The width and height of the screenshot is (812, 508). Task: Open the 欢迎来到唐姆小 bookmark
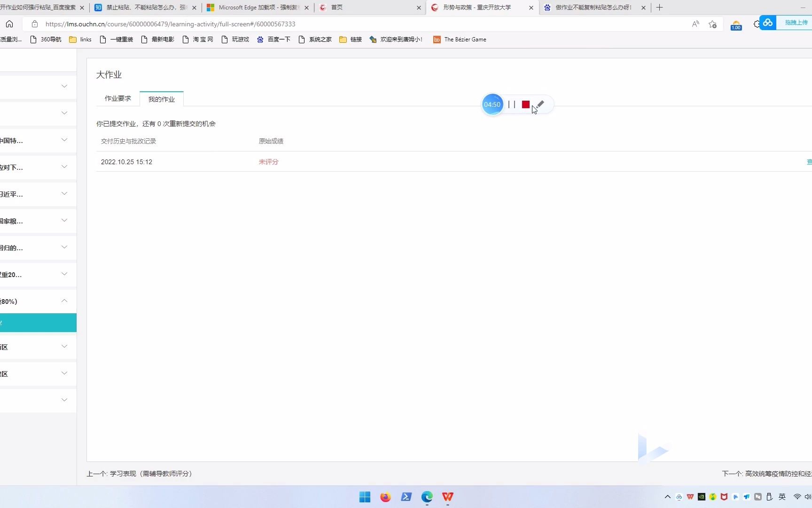tap(396, 40)
